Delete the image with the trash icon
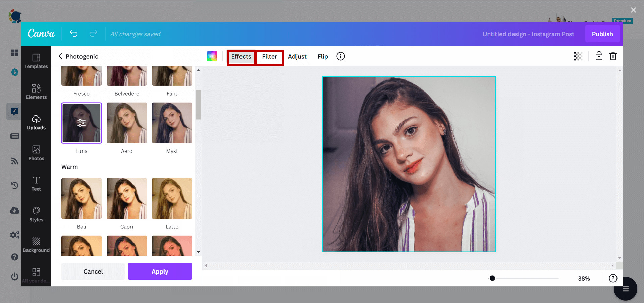This screenshot has width=644, height=303. pyautogui.click(x=613, y=56)
